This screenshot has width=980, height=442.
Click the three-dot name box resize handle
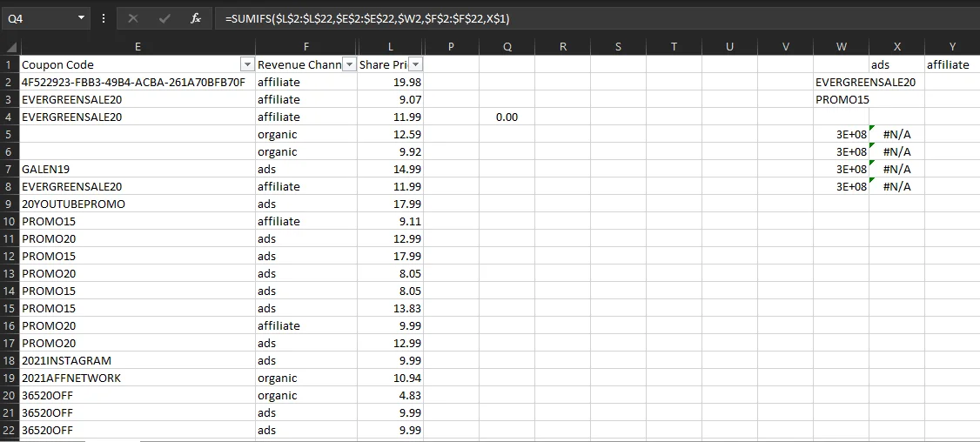click(104, 18)
